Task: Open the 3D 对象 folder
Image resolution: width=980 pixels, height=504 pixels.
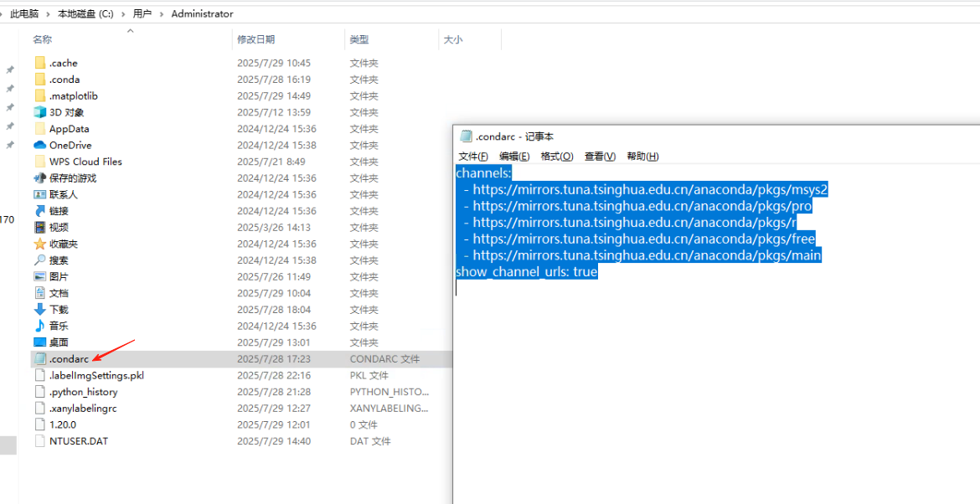Action: click(x=38, y=112)
